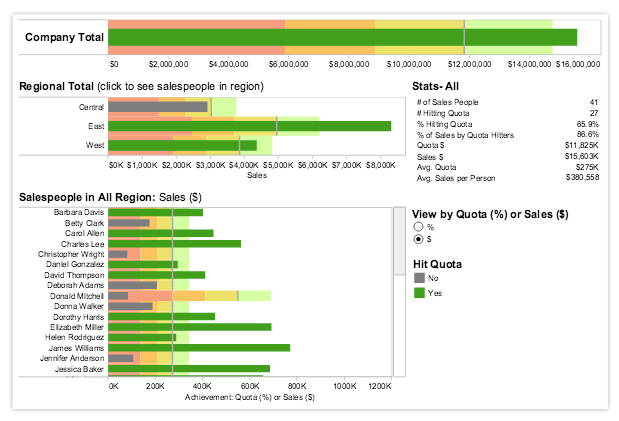The image size is (619, 421).
Task: Select the East region green bar
Action: (248, 126)
